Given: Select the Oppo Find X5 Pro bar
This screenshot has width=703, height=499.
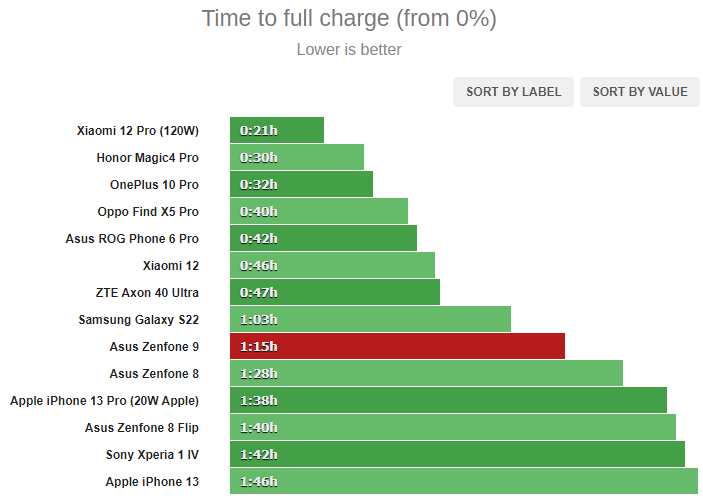Looking at the screenshot, I should [319, 211].
